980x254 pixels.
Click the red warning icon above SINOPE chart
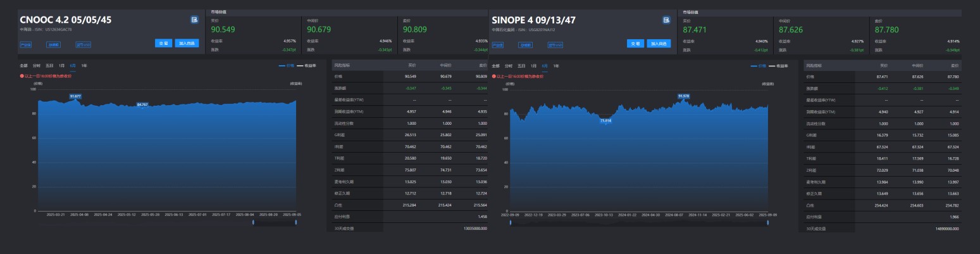493,76
